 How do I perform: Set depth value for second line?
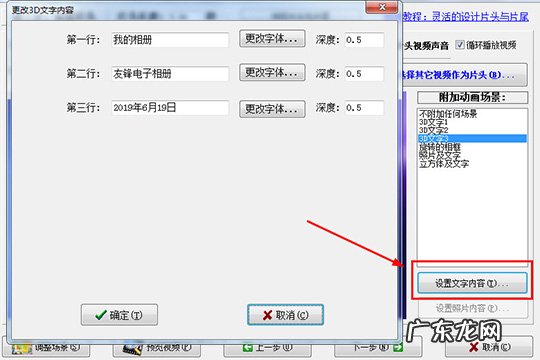coord(364,74)
